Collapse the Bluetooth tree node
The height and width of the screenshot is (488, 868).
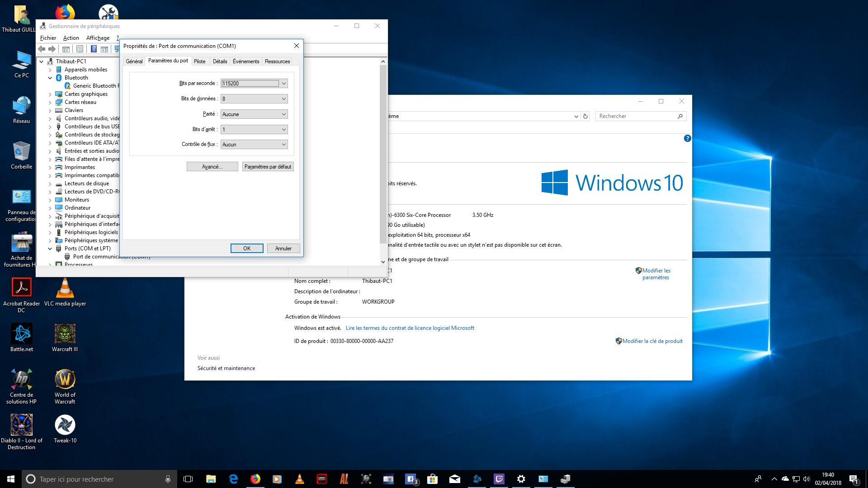[x=50, y=78]
